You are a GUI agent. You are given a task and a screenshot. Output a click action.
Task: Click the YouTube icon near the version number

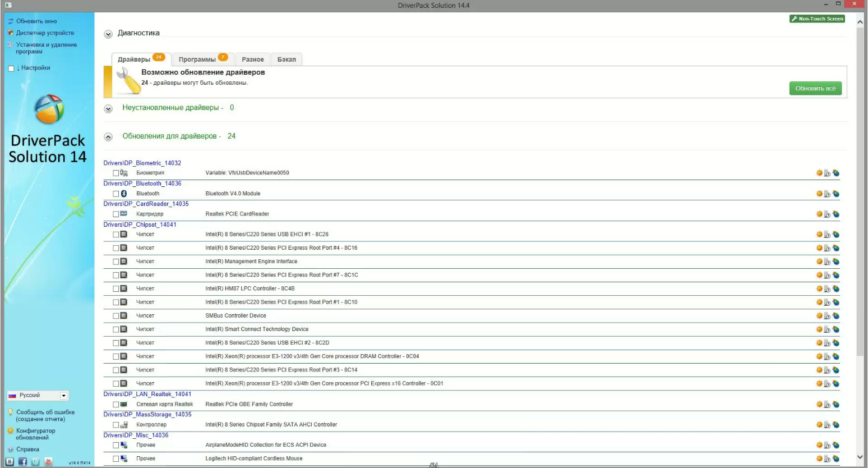[x=48, y=461]
